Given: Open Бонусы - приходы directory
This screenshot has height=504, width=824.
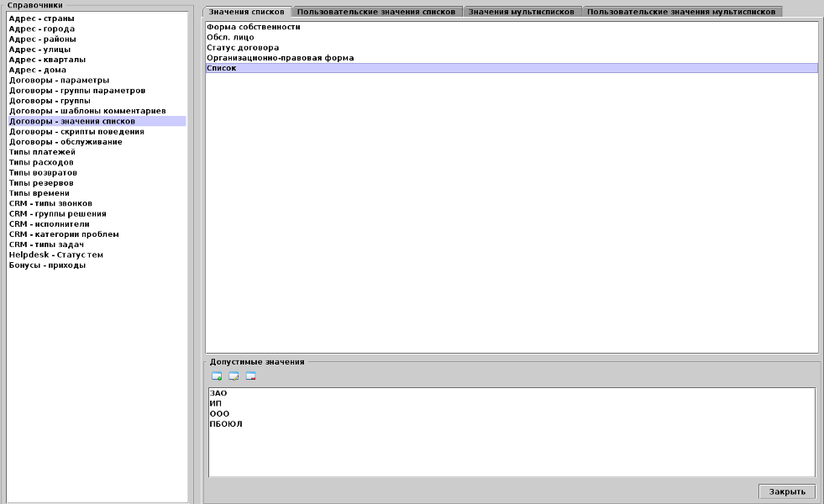Looking at the screenshot, I should click(47, 265).
